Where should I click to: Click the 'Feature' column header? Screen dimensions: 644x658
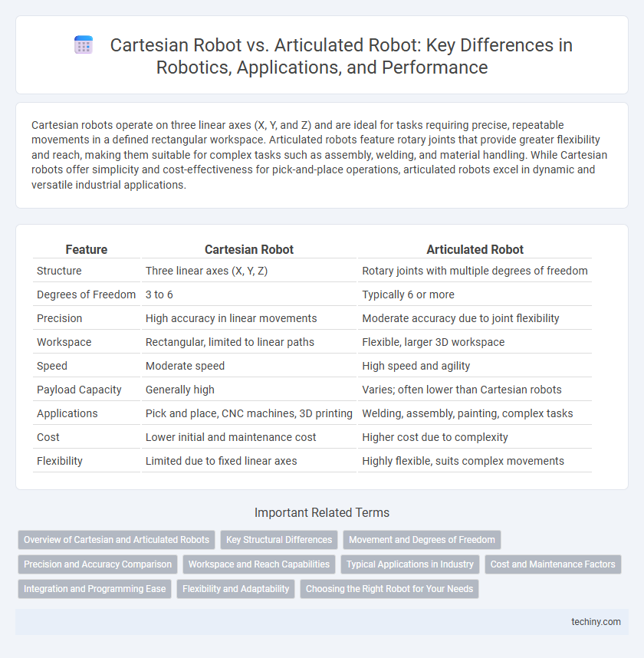pos(87,249)
